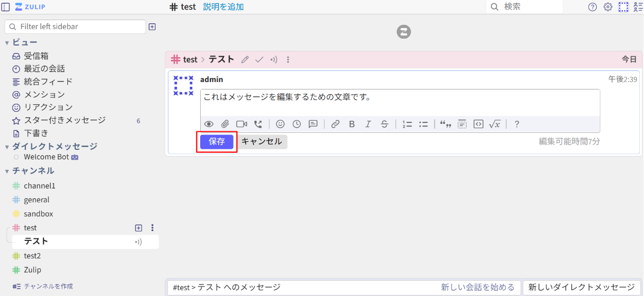The image size is (644, 296).
Task: Cancel editing with キャンセル button
Action: tap(262, 141)
